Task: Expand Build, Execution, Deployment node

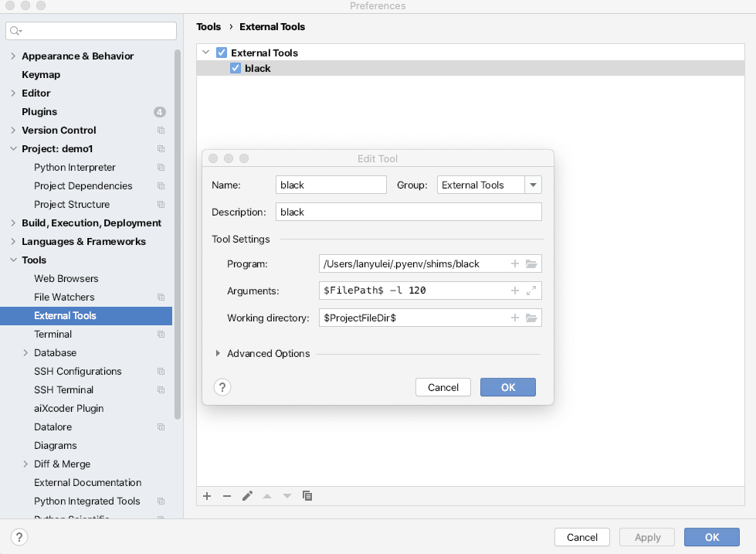Action: (x=13, y=223)
